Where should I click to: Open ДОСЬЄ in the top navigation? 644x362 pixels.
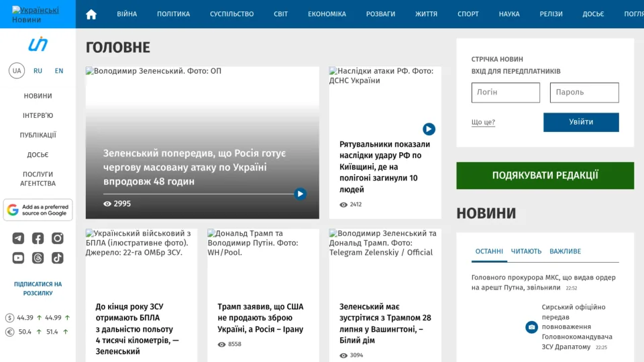click(x=593, y=14)
